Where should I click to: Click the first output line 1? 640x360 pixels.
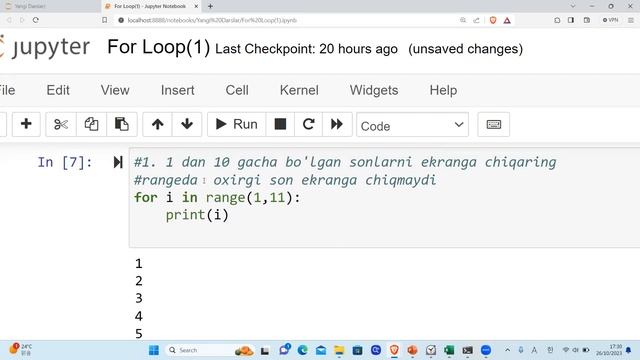point(139,264)
